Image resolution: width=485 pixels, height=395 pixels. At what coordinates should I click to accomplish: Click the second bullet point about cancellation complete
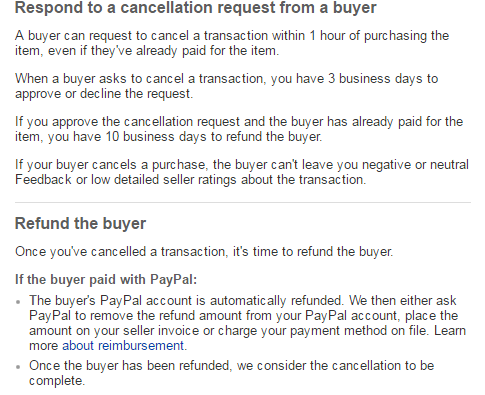[x=231, y=373]
